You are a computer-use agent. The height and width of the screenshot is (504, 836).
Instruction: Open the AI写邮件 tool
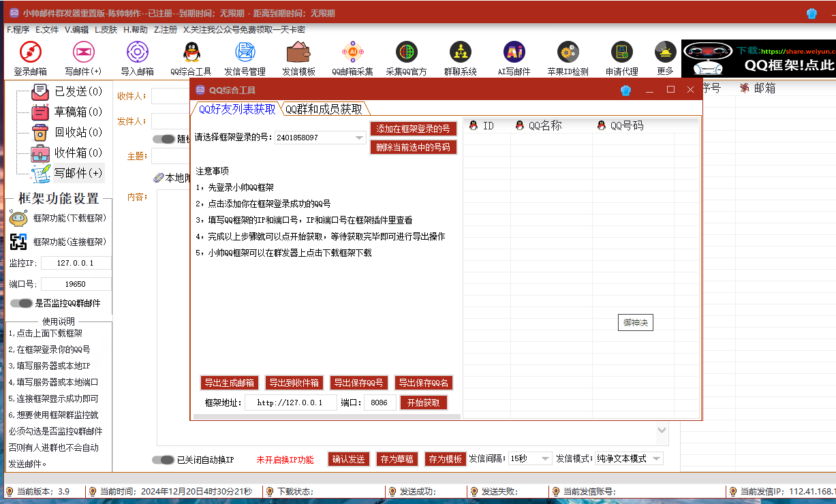pyautogui.click(x=514, y=53)
